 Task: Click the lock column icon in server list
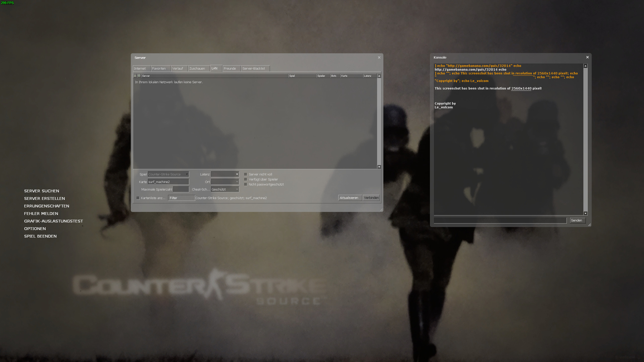[x=135, y=76]
